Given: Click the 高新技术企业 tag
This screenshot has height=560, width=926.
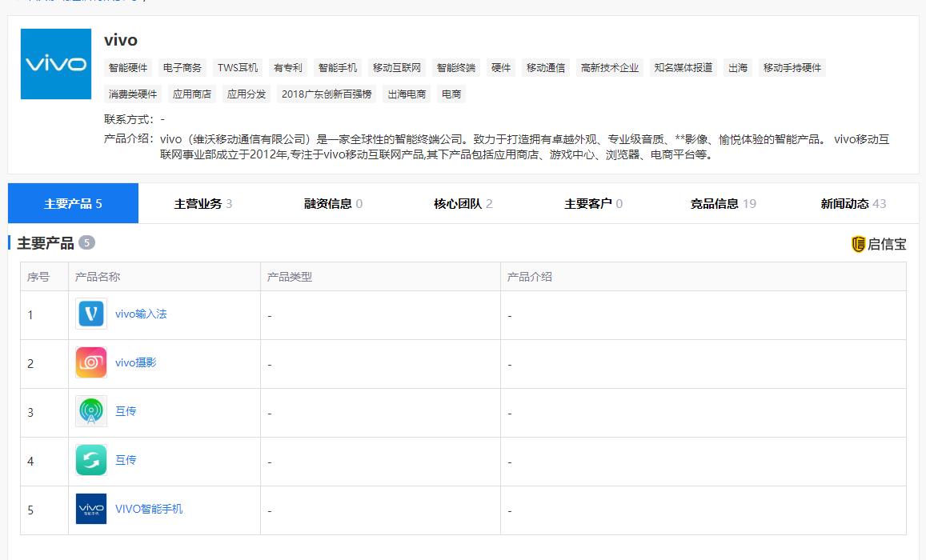Looking at the screenshot, I should [610, 68].
